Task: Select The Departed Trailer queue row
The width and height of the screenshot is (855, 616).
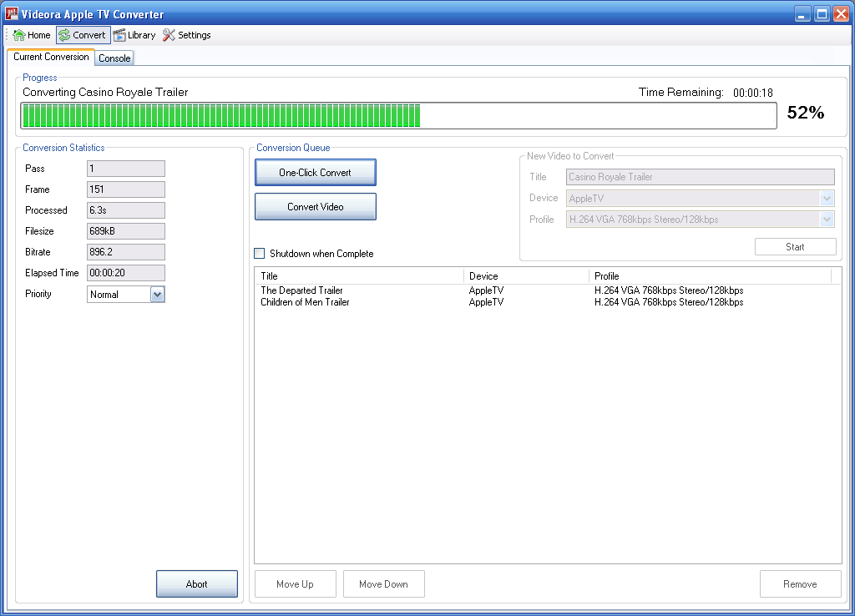Action: (x=301, y=290)
